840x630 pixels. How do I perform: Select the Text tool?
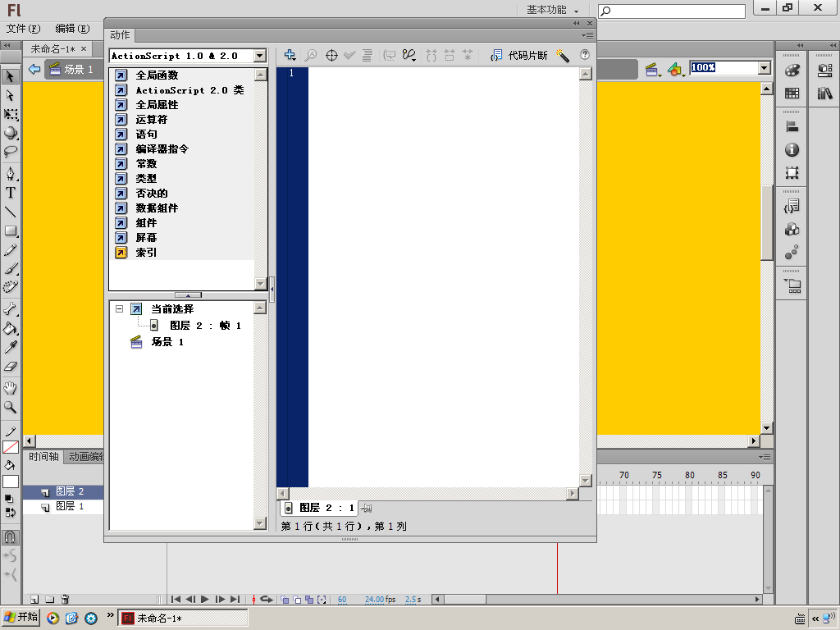click(10, 193)
